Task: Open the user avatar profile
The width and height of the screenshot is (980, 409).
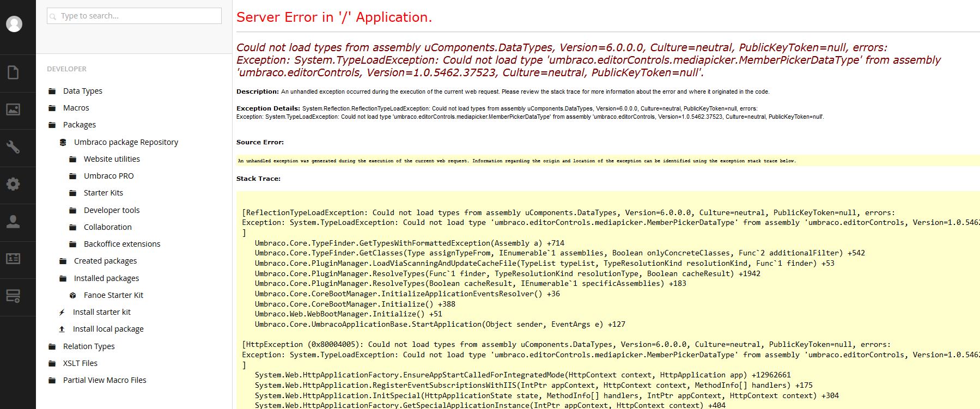Action: [14, 23]
